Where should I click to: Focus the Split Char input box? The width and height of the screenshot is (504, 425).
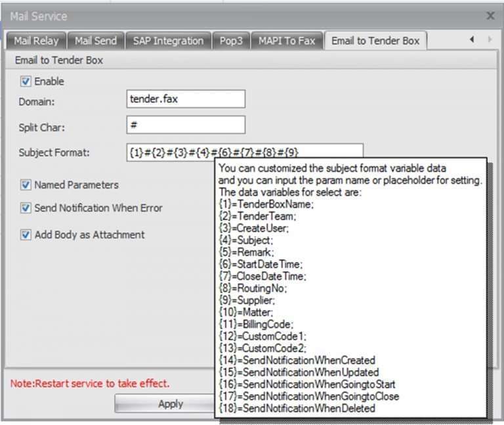[186, 125]
